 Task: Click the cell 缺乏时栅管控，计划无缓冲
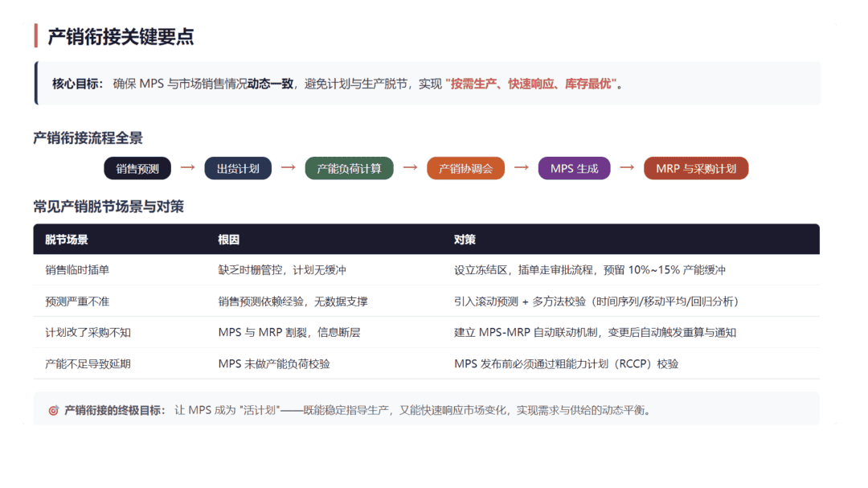pos(282,270)
